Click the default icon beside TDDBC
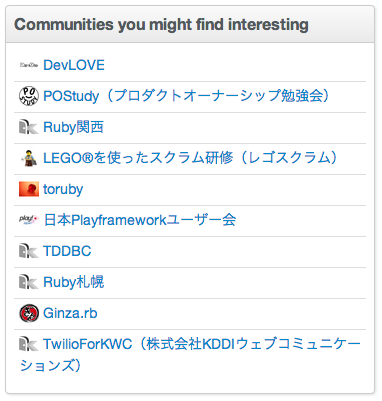 tap(29, 251)
